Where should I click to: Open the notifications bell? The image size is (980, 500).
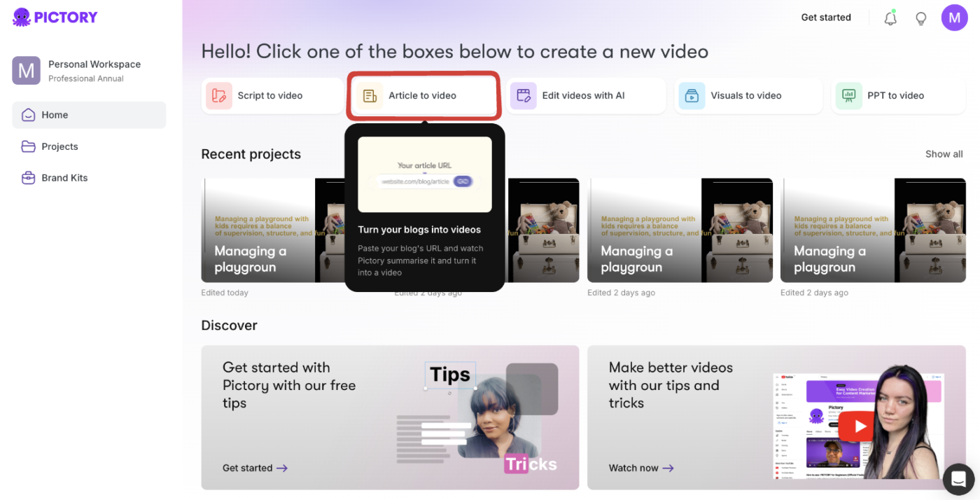pos(890,18)
